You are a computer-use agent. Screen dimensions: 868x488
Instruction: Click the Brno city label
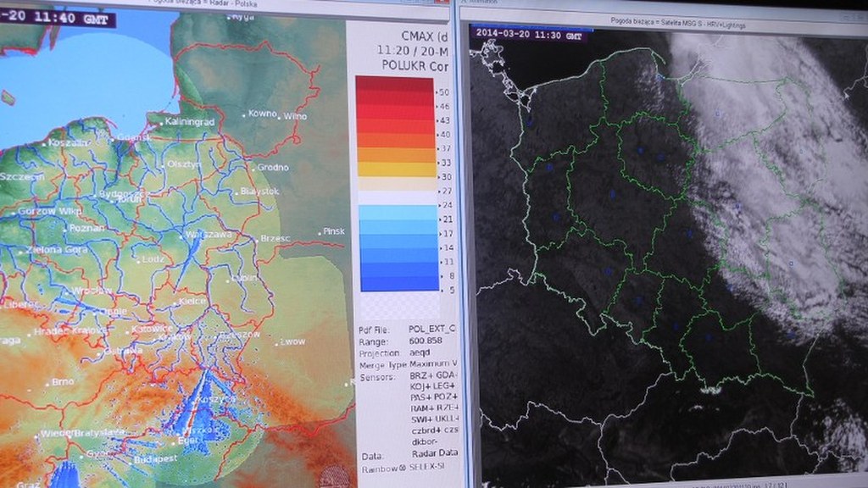63,382
